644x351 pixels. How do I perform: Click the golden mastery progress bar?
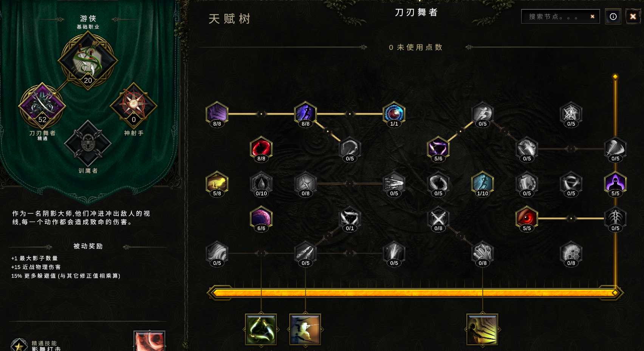point(415,292)
